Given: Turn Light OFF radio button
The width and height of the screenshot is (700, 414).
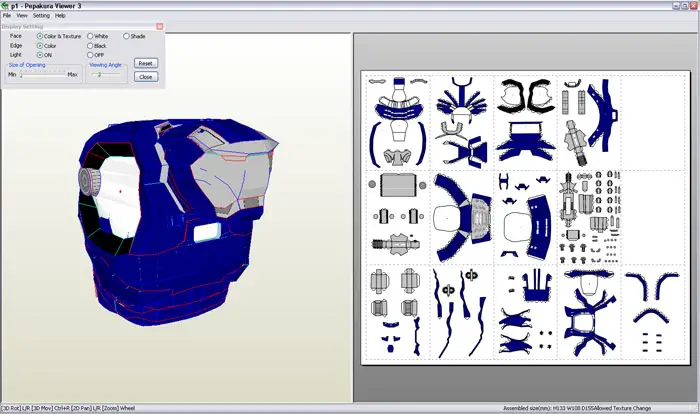Looking at the screenshot, I should (96, 55).
